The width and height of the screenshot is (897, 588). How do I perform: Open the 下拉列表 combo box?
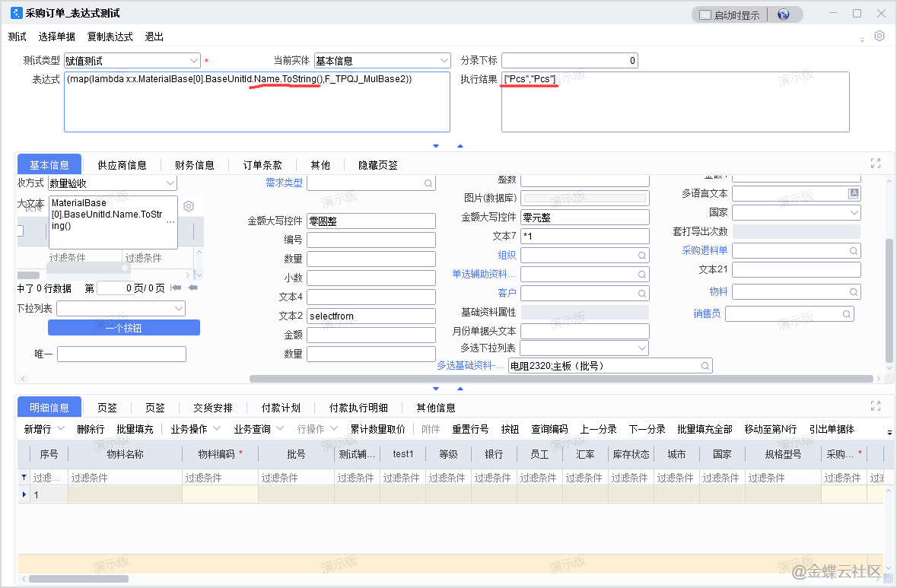pyautogui.click(x=121, y=308)
